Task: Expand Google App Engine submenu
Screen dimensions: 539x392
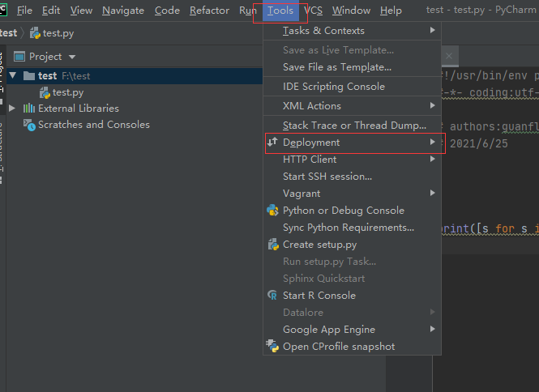Action: (x=352, y=330)
